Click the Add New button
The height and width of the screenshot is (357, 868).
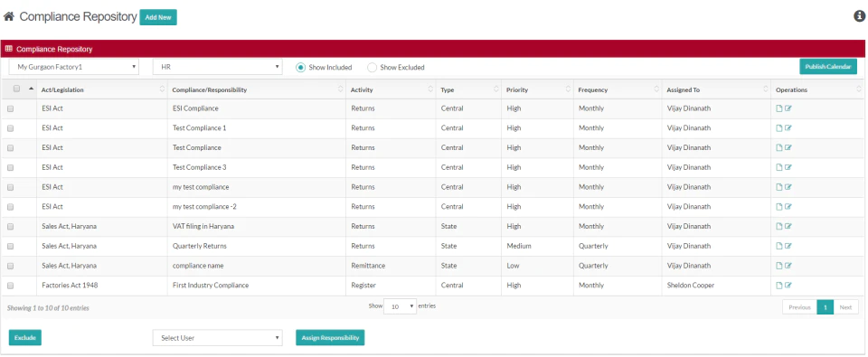pos(158,17)
